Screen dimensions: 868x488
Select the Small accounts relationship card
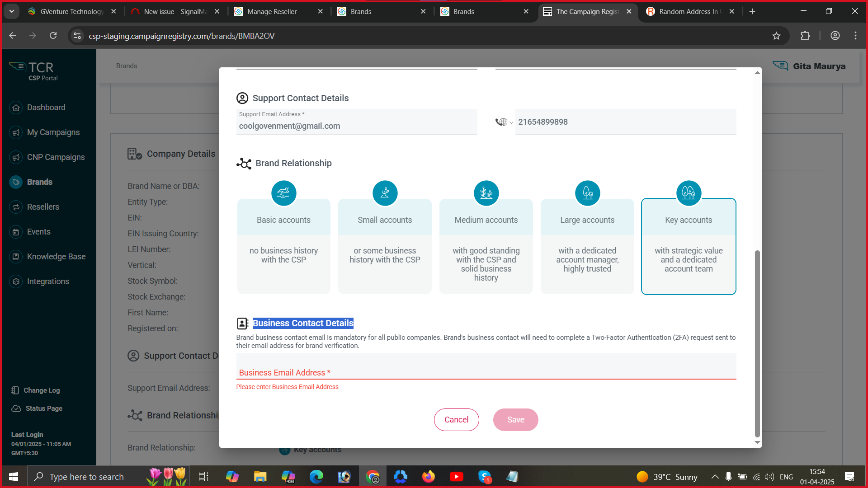[385, 246]
